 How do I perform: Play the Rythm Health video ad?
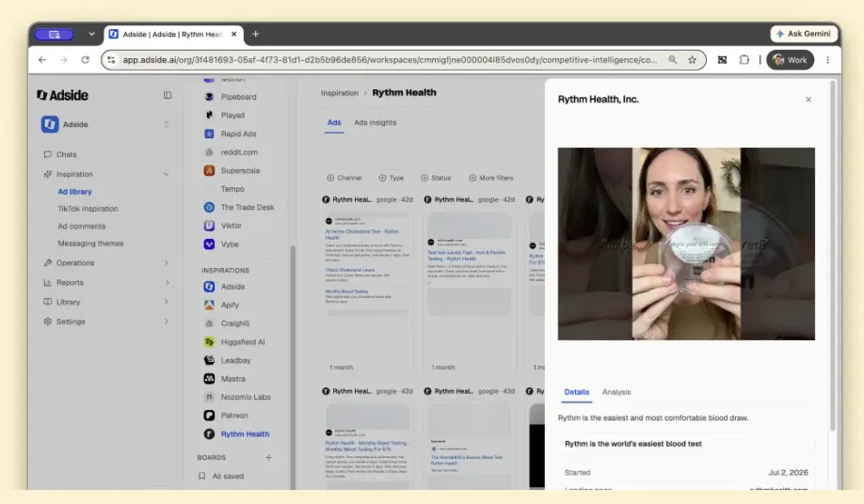[686, 244]
